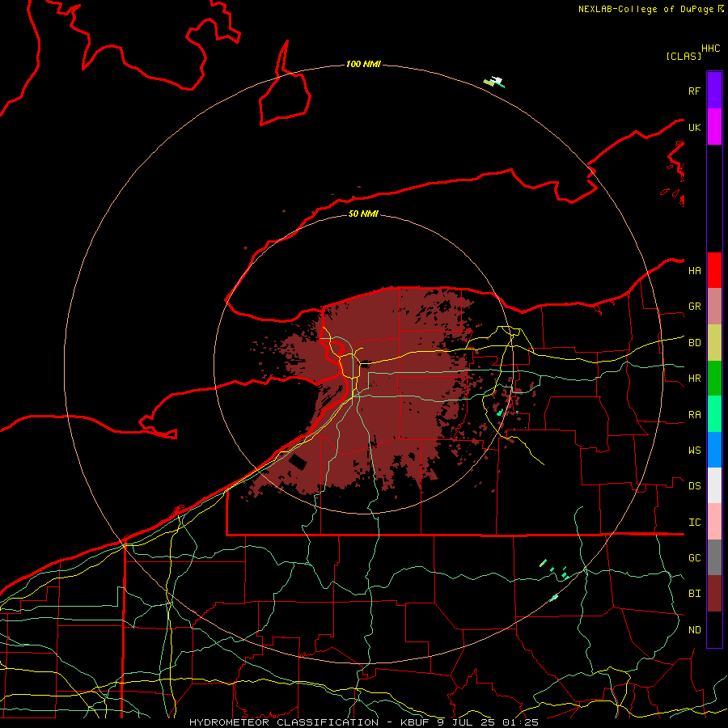Screen dimensions: 728x728
Task: Select the yellow BD legend swatch
Action: click(714, 343)
